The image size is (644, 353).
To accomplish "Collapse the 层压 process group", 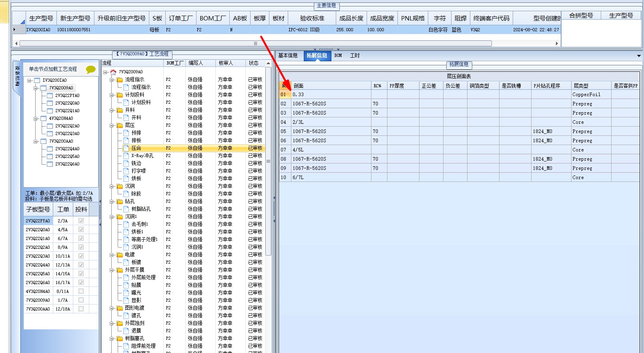I will click(112, 125).
